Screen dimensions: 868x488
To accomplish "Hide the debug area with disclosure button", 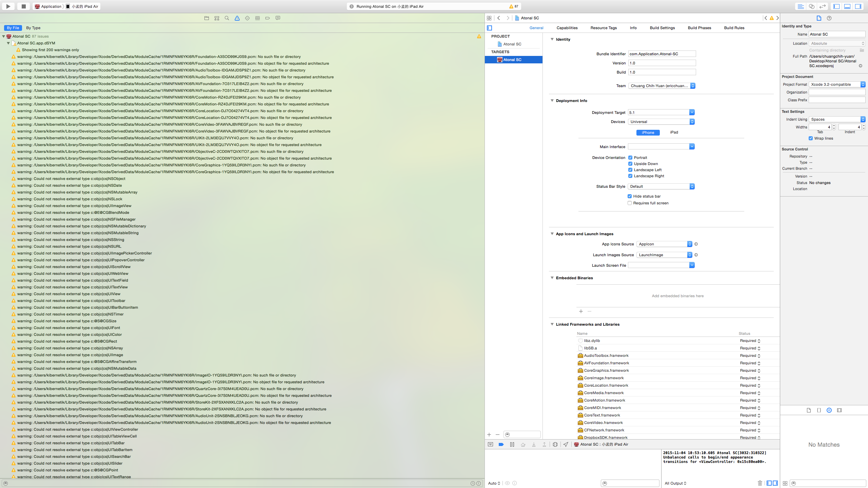I will click(490, 444).
